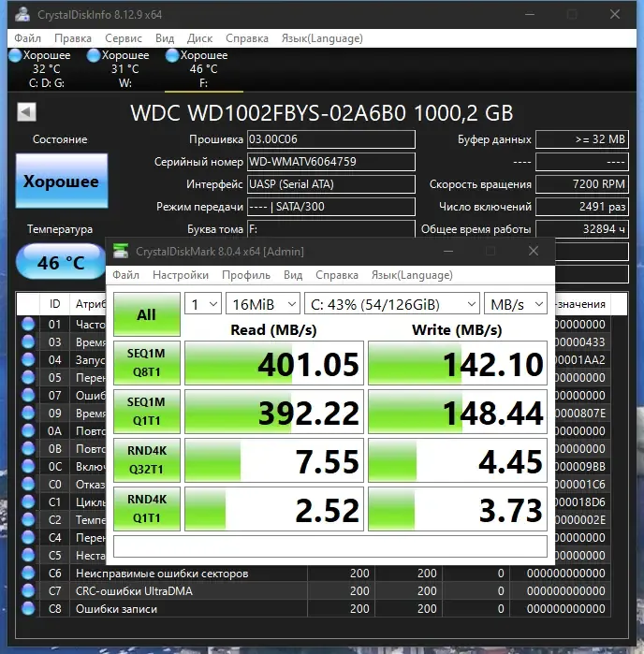
Task: Click status orb for attribute C7
Action: [x=28, y=591]
